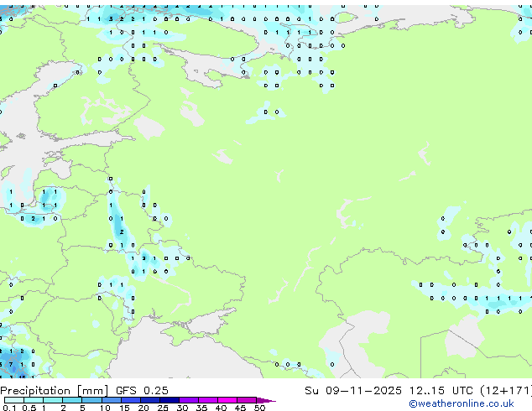
Task: Click the legend label '30' below color bar
Action: tap(183, 408)
